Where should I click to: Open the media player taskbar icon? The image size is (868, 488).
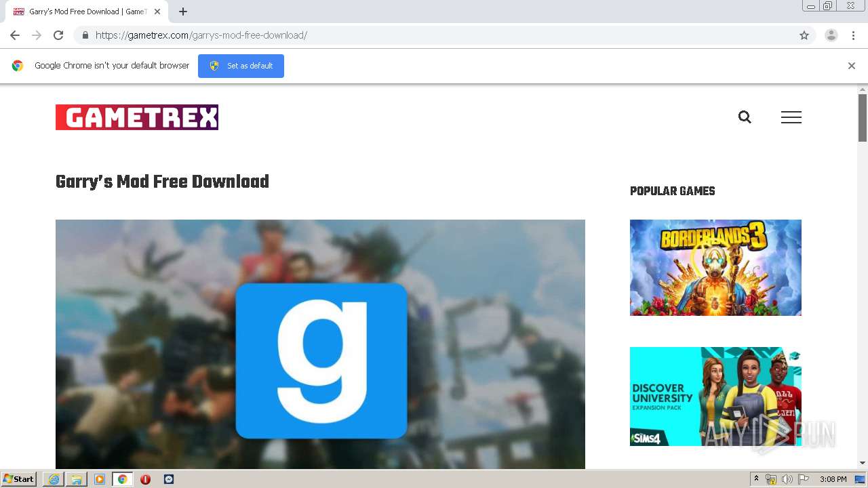pos(100,479)
